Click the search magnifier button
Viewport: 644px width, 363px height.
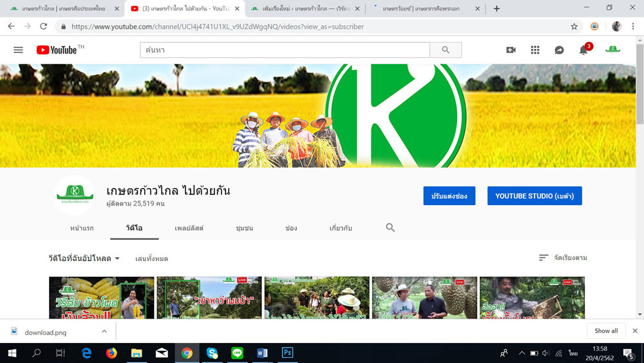click(x=446, y=50)
